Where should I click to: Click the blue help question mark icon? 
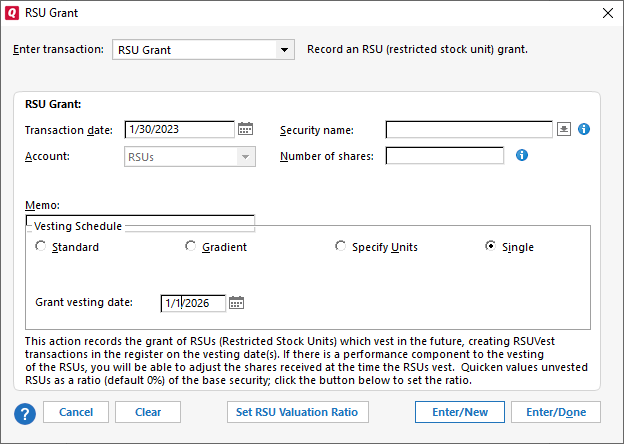pos(25,412)
